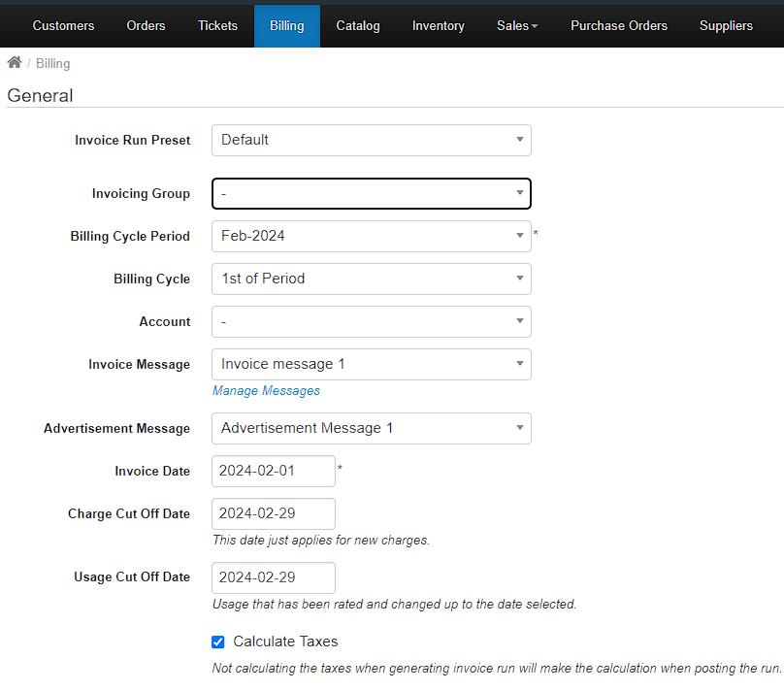Open the Invoicing Group dropdown
This screenshot has height=691, width=784.
point(371,193)
